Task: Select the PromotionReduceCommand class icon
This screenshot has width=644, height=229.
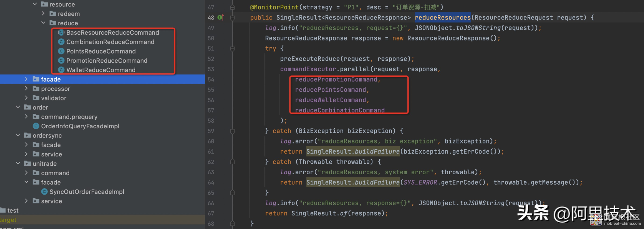Action: tap(61, 61)
